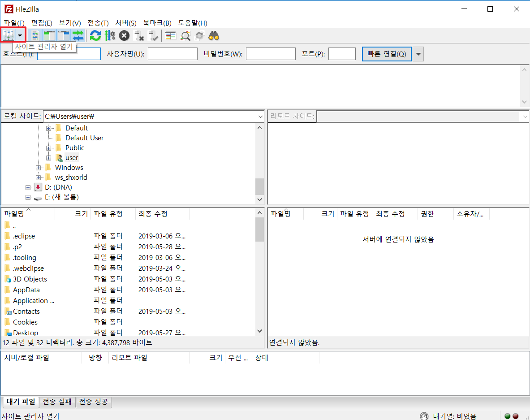
Task: Open local site path dropdown
Action: click(260, 117)
